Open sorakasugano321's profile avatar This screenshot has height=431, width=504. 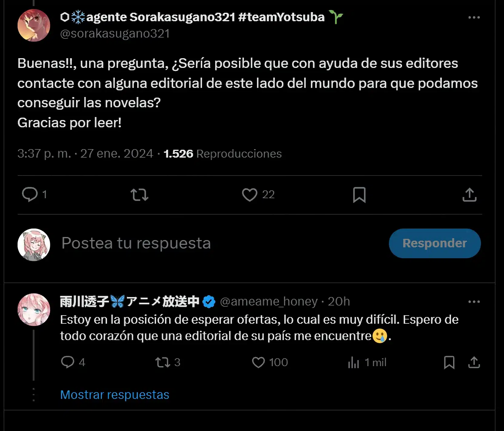pyautogui.click(x=34, y=25)
